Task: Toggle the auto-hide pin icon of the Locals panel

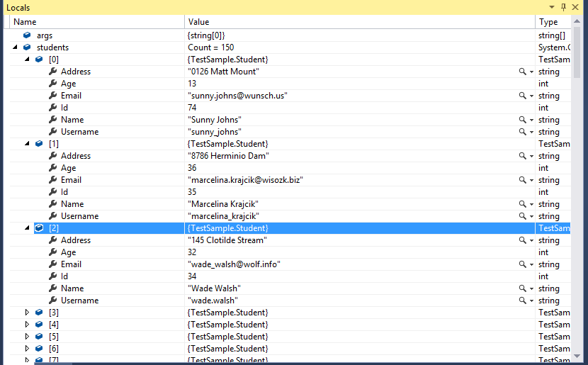Action: [564, 7]
